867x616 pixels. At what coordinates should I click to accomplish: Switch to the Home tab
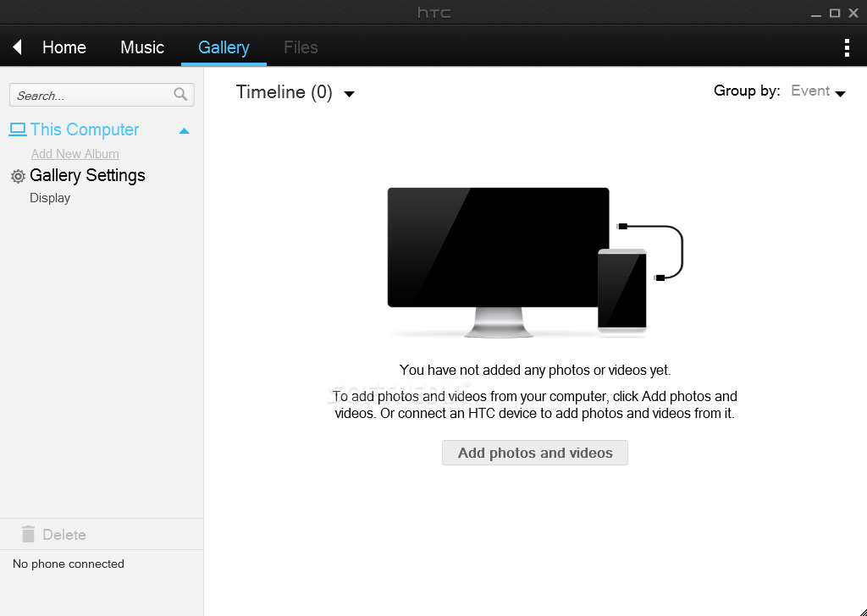click(64, 47)
